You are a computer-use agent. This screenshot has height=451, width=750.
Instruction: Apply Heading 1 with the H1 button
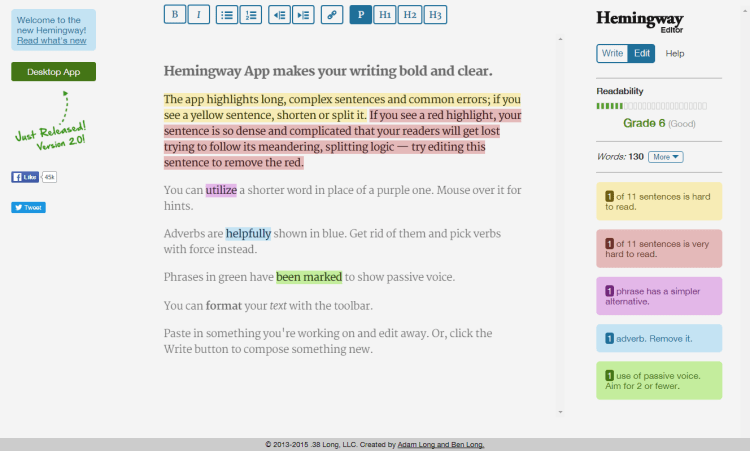coord(385,14)
